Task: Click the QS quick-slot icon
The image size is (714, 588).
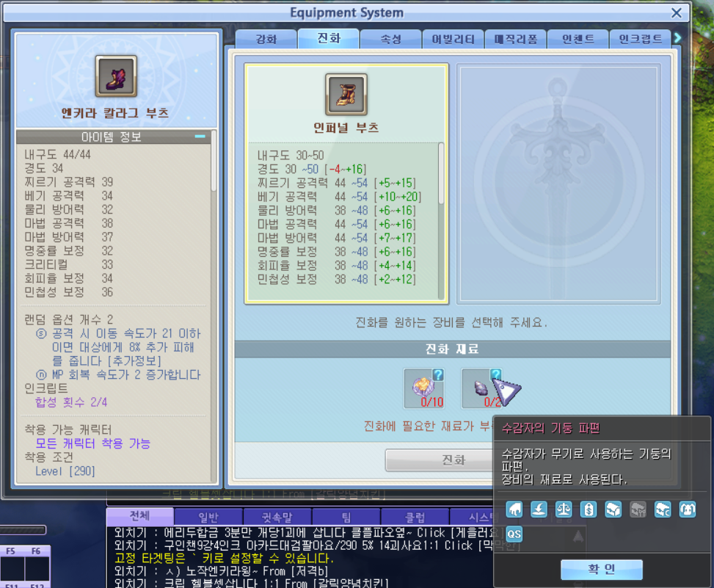Action: tap(514, 534)
